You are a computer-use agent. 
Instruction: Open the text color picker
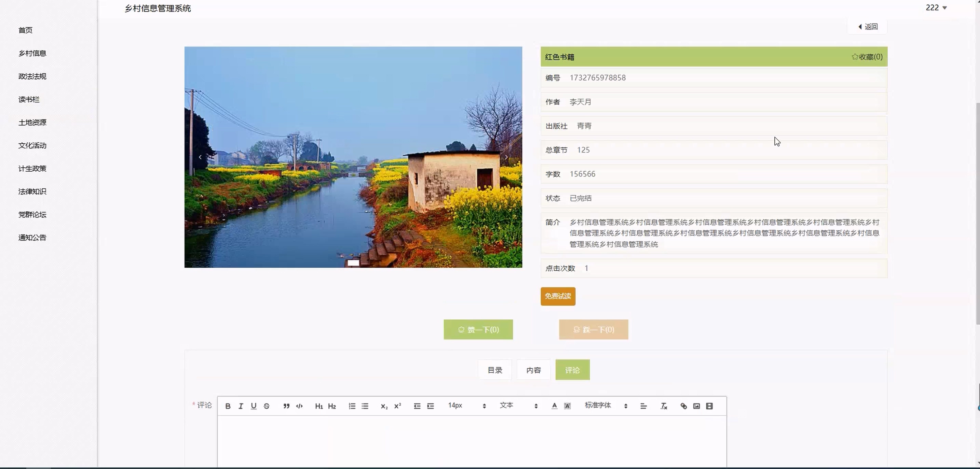coord(554,406)
